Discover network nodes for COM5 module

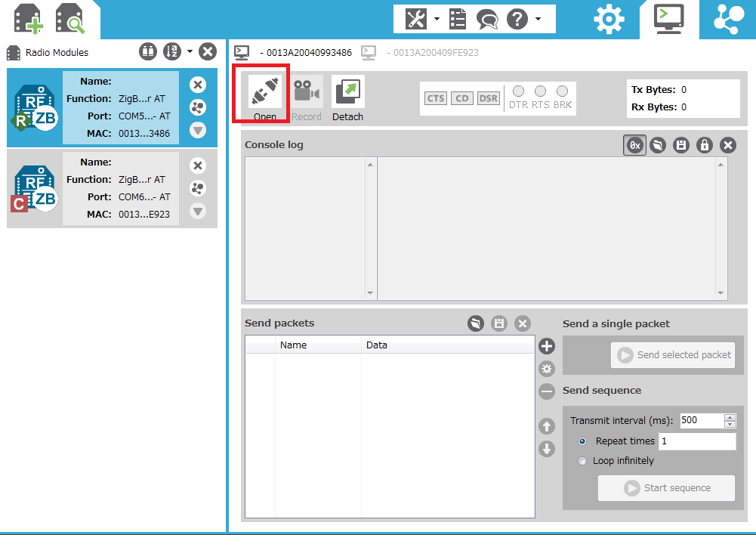198,107
